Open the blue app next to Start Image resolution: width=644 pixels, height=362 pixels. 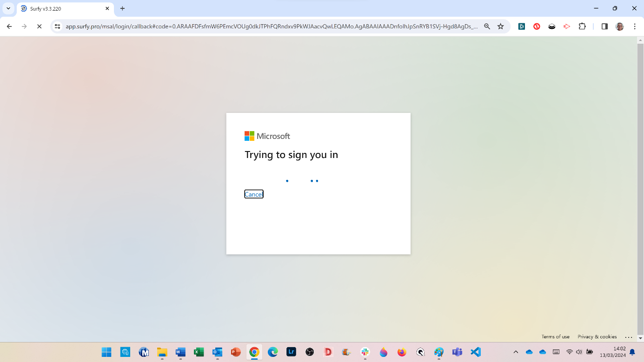[125, 352]
